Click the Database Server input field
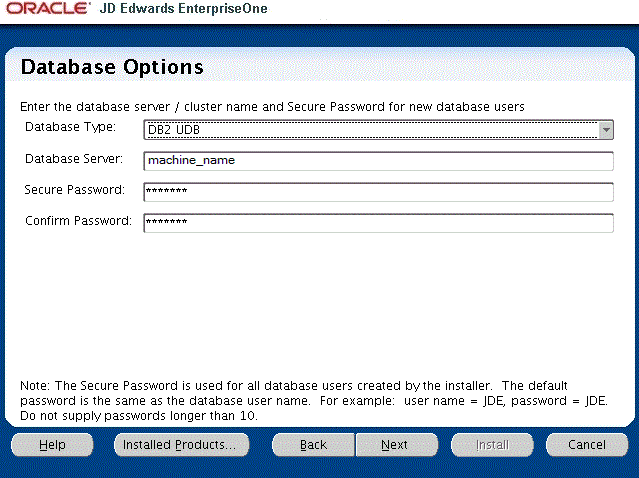The height and width of the screenshot is (478, 639). [378, 161]
